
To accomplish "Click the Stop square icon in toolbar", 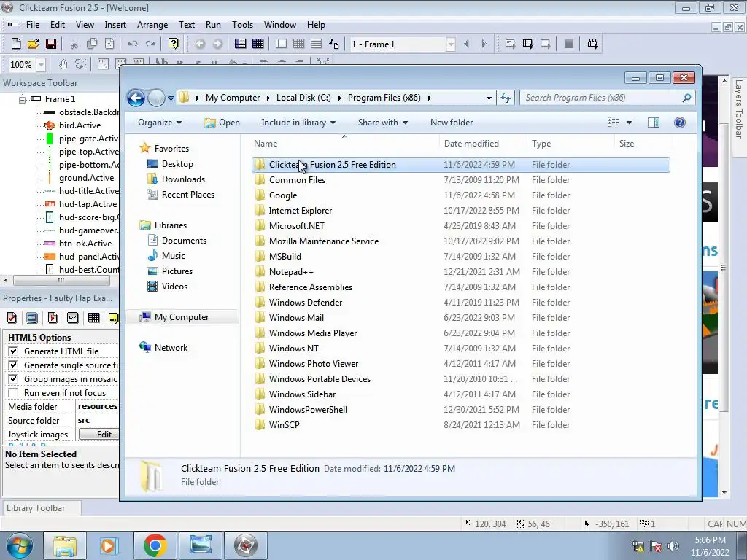I will point(569,44).
